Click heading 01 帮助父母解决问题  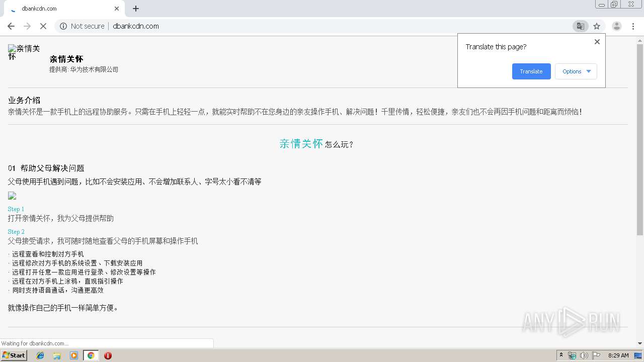(x=46, y=168)
